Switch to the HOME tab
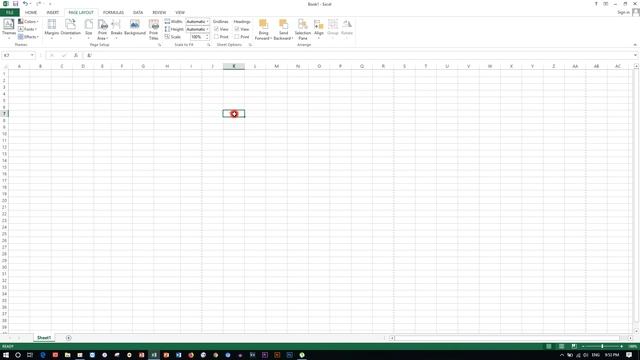This screenshot has width=640, height=360. point(31,13)
